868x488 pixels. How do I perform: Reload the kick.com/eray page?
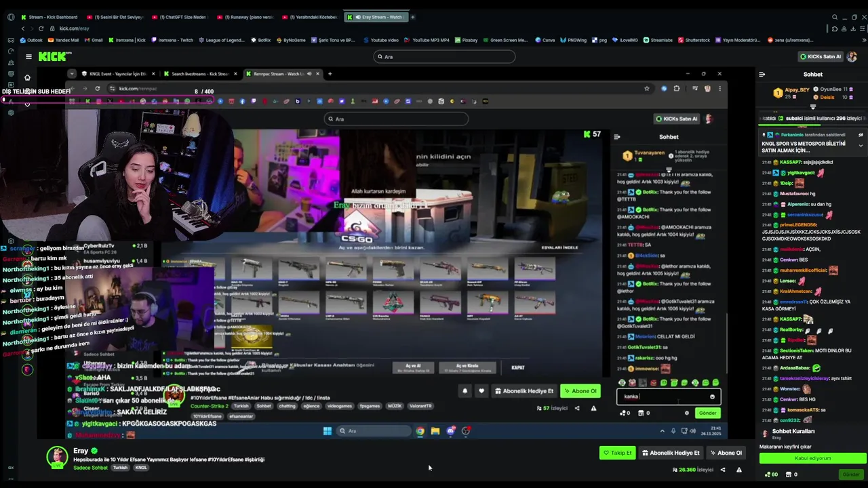[x=41, y=28]
